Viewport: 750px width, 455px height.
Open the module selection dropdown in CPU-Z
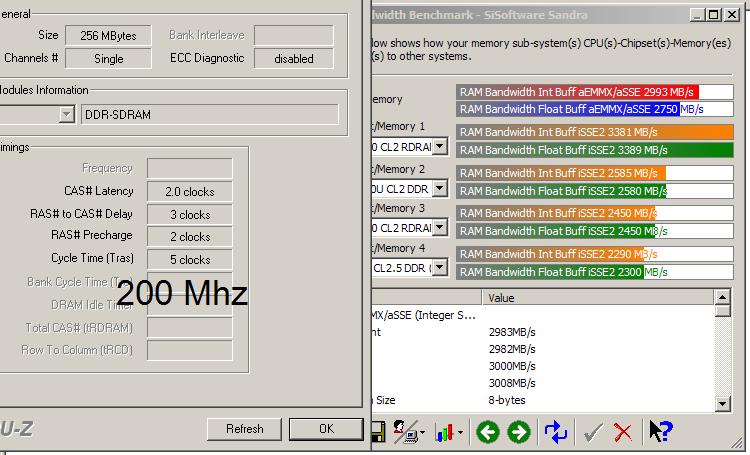[66, 115]
